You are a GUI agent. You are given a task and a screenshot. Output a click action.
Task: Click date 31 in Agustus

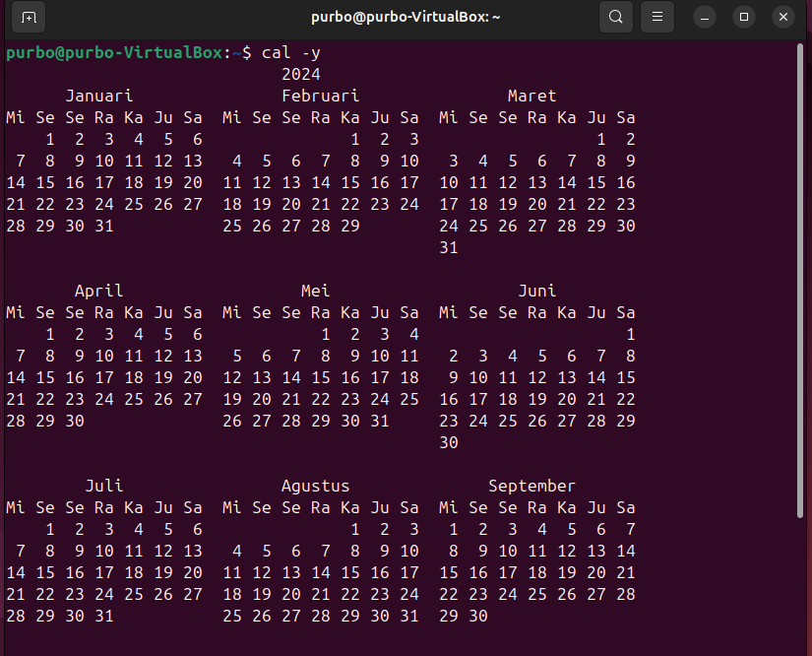[x=409, y=616]
